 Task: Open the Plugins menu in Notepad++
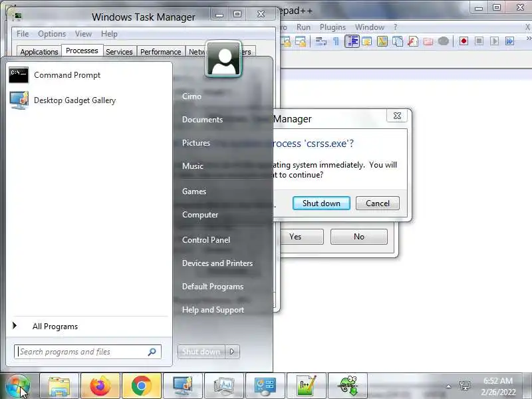pyautogui.click(x=332, y=27)
